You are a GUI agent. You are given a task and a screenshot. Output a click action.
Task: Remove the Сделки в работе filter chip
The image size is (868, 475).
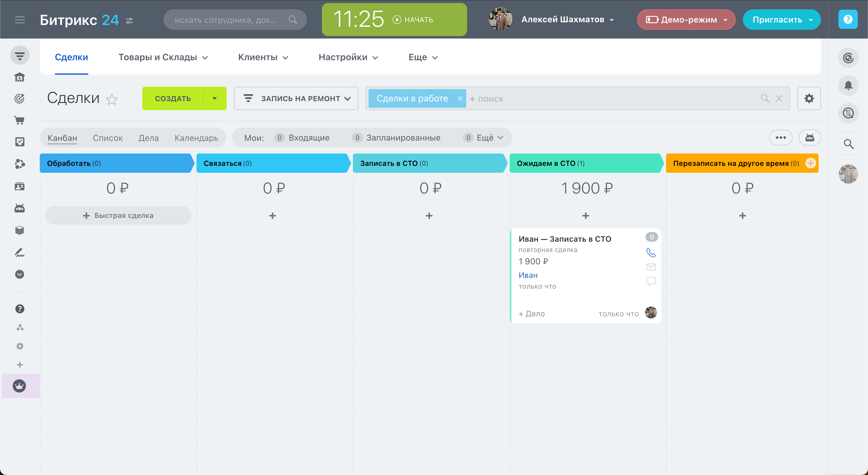pos(460,98)
